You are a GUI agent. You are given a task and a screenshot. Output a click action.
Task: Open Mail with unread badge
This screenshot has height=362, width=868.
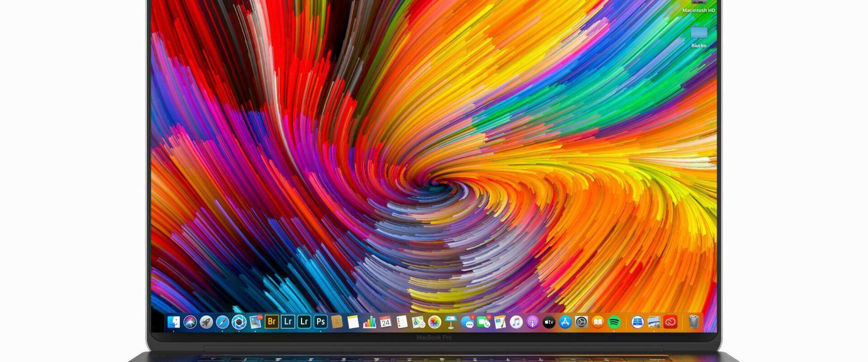click(x=255, y=322)
